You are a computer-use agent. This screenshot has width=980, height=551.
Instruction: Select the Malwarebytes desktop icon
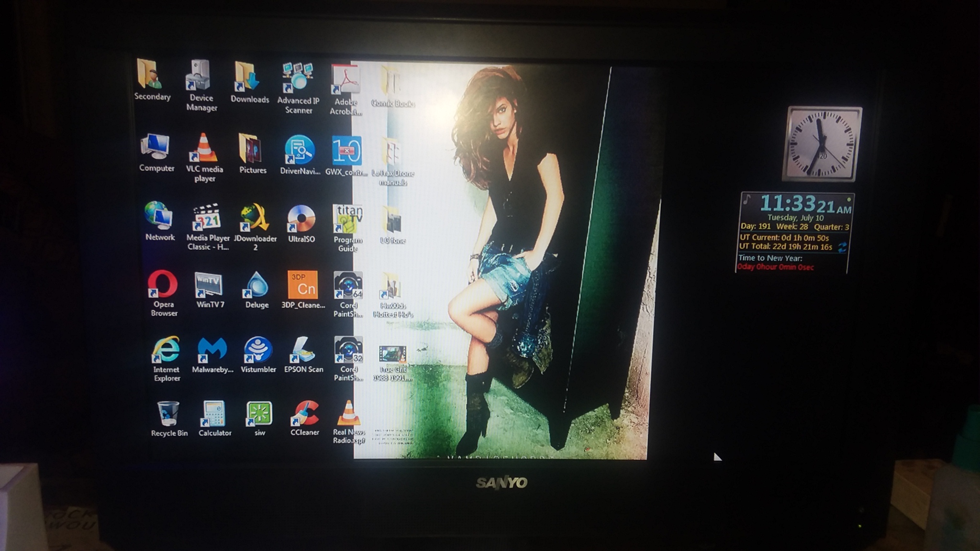point(212,350)
